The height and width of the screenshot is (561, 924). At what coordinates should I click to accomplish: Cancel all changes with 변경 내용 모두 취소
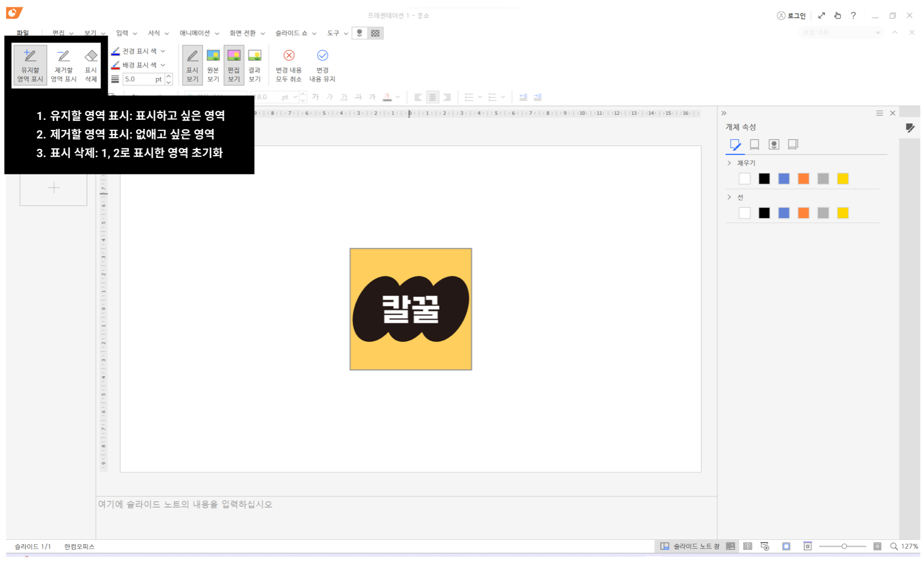point(288,65)
